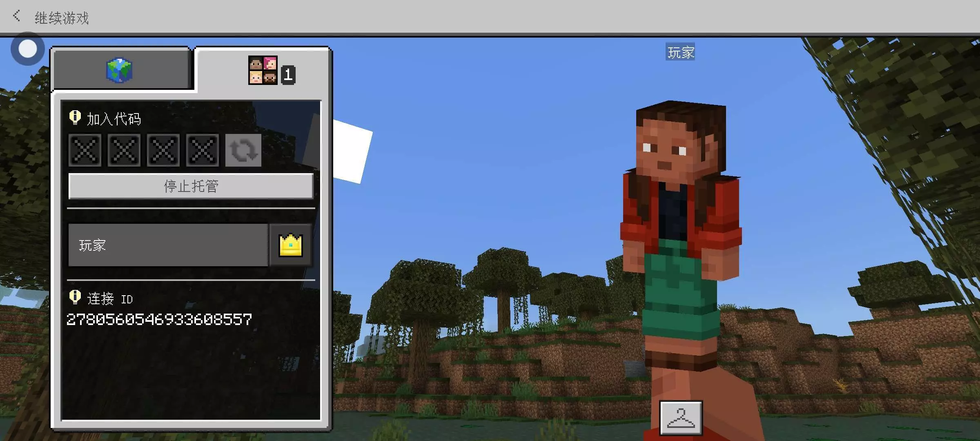Click the first hidden join code box
The height and width of the screenshot is (441, 980).
(85, 150)
